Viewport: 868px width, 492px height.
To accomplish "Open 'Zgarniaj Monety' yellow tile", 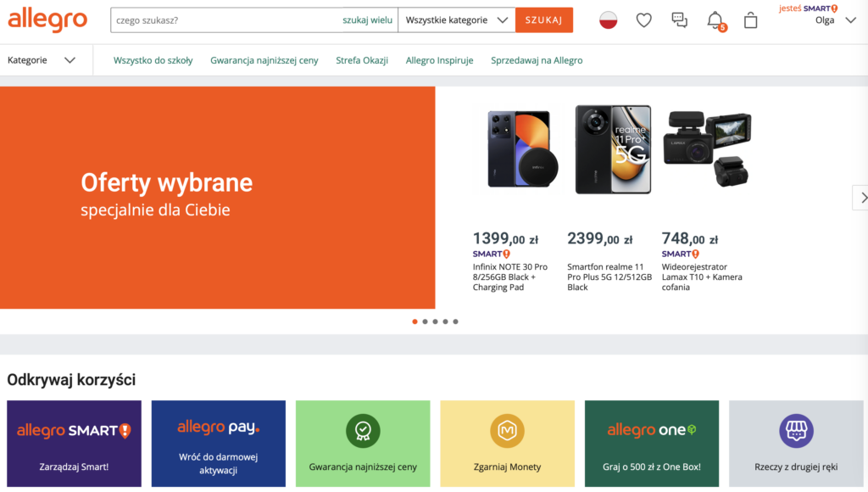I will coord(507,444).
